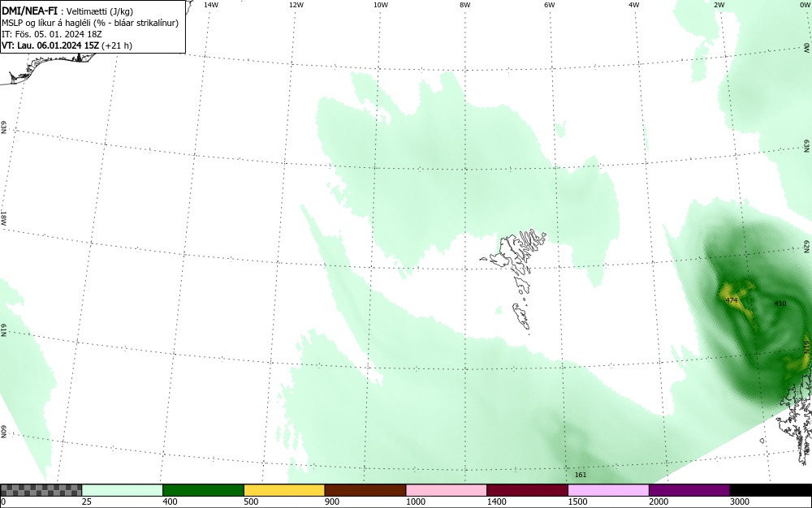Pick the dark green 400–500 legend swatch
812x508 pixels.
pyautogui.click(x=203, y=490)
